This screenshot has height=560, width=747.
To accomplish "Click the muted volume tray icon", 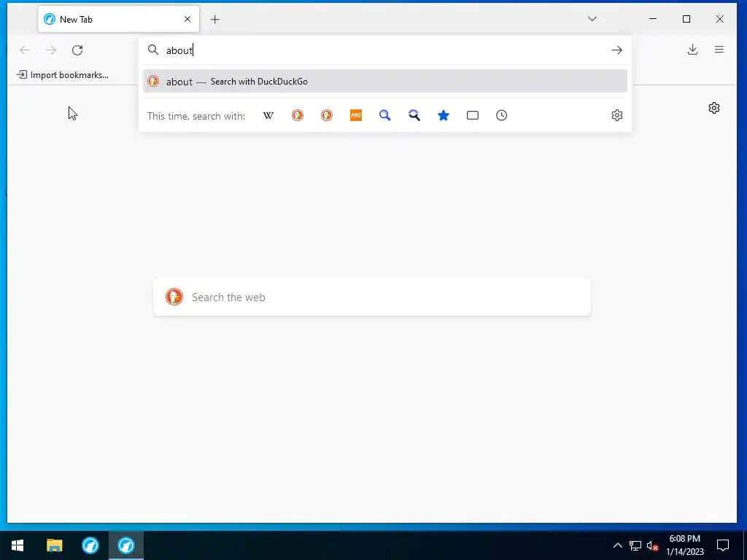I will pos(652,545).
